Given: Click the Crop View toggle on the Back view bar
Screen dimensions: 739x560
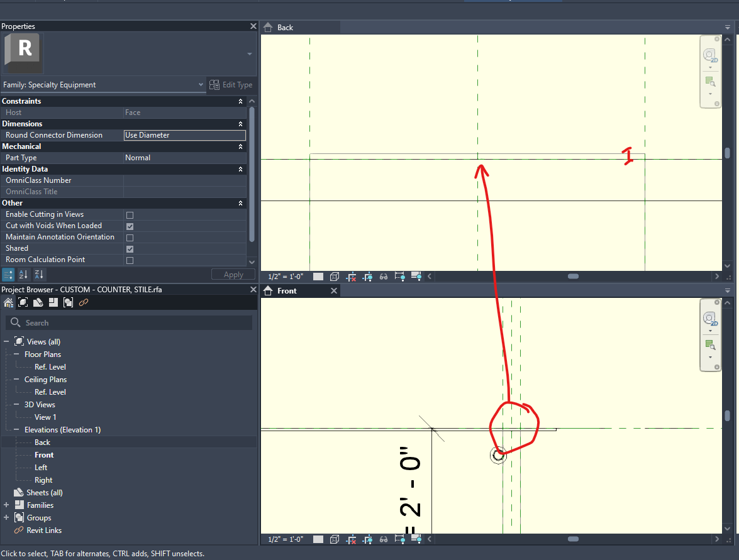Looking at the screenshot, I should pyautogui.click(x=352, y=276).
